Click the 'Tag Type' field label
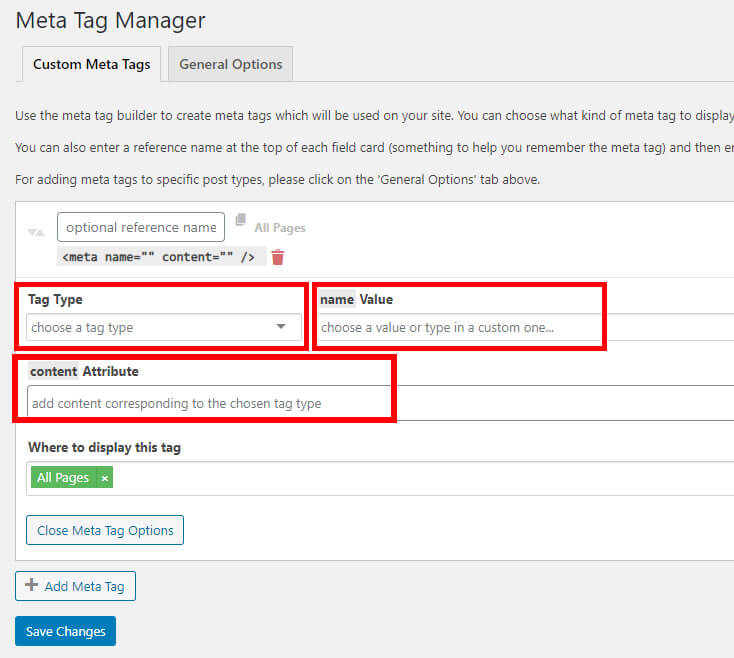This screenshot has width=734, height=658. (x=55, y=299)
